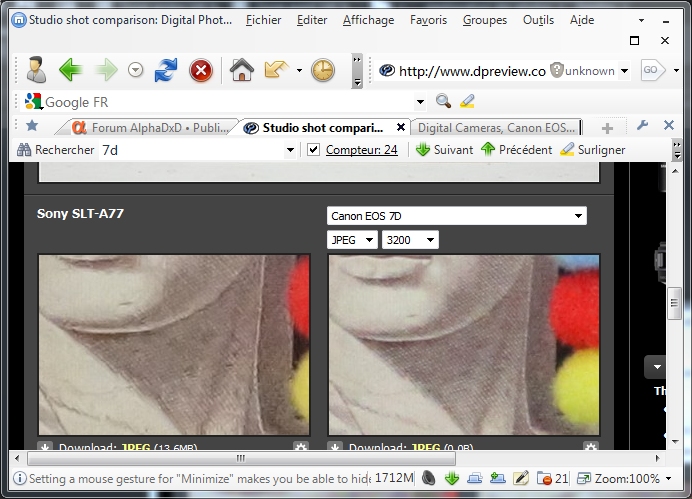
Task: Click the Sony SLT-A77 comparison image
Action: coord(174,345)
